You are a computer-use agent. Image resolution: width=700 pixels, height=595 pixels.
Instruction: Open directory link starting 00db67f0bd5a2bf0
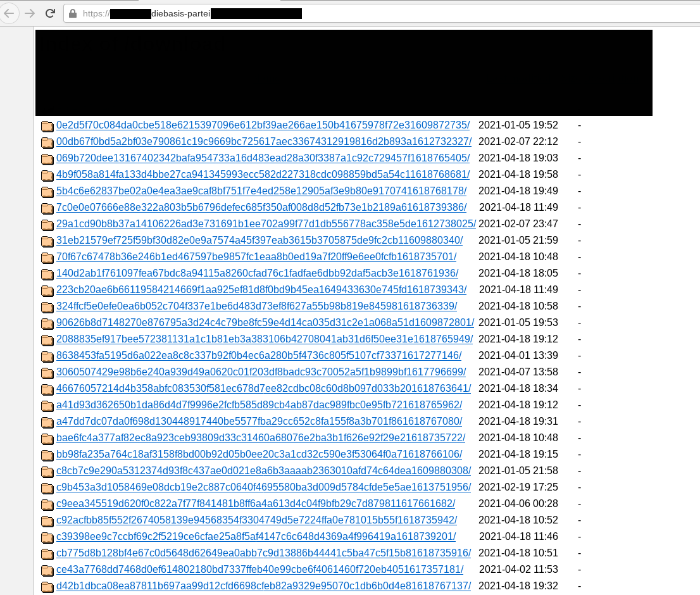click(x=264, y=142)
